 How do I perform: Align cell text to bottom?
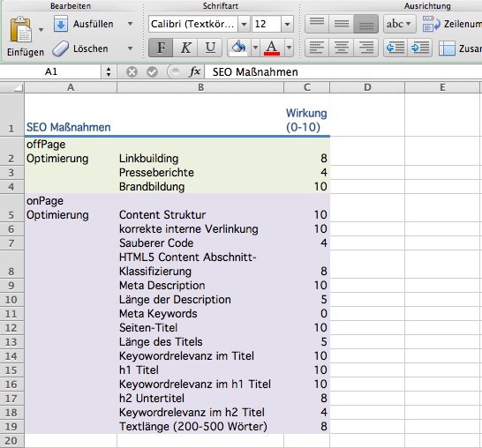click(365, 24)
